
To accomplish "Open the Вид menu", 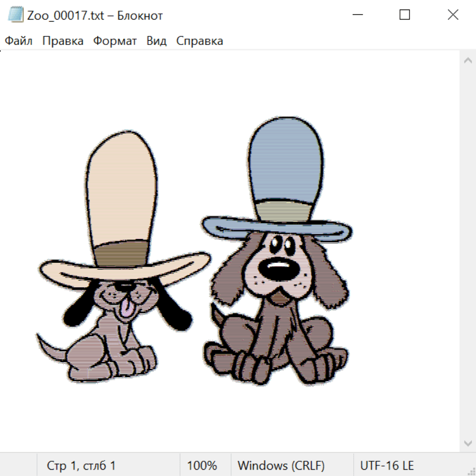I will coord(157,41).
